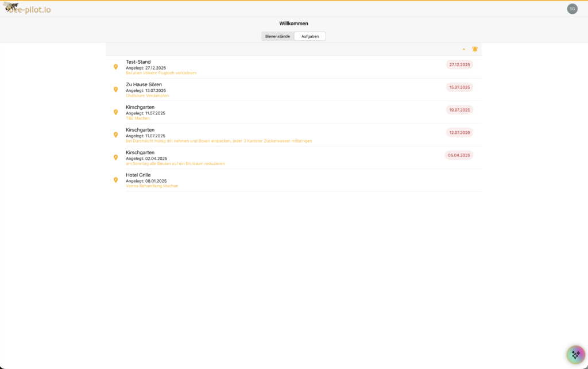Click the 12.07.2025 date badge
The image size is (588, 369).
[x=459, y=133]
